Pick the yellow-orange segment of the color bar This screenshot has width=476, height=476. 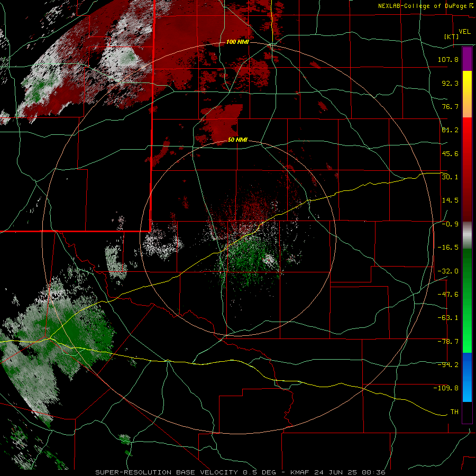coord(467,94)
